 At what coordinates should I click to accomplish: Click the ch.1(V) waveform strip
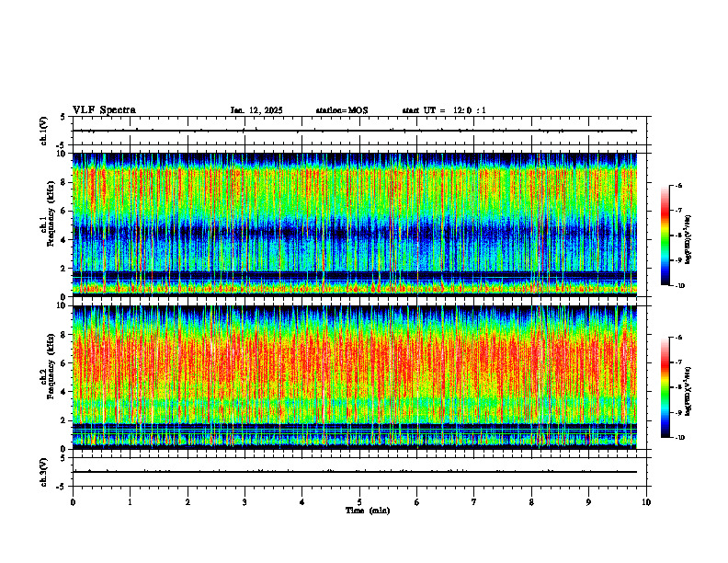point(355,131)
